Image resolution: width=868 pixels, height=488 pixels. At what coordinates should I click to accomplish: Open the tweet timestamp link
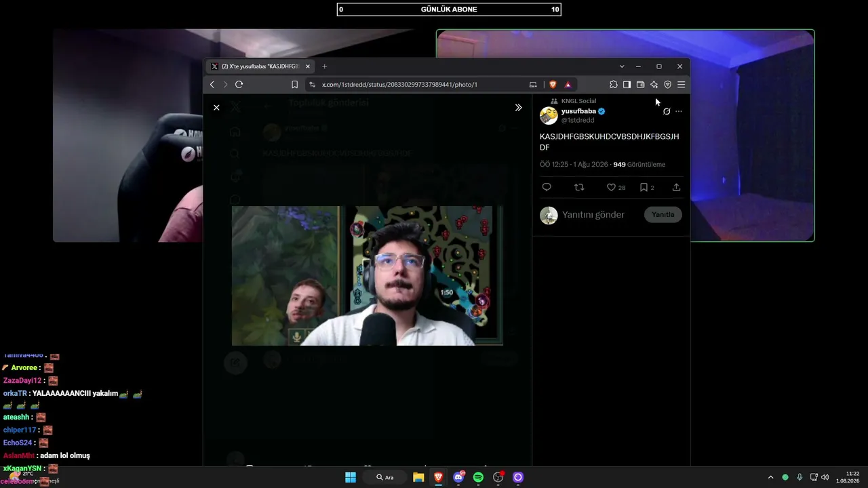(574, 165)
